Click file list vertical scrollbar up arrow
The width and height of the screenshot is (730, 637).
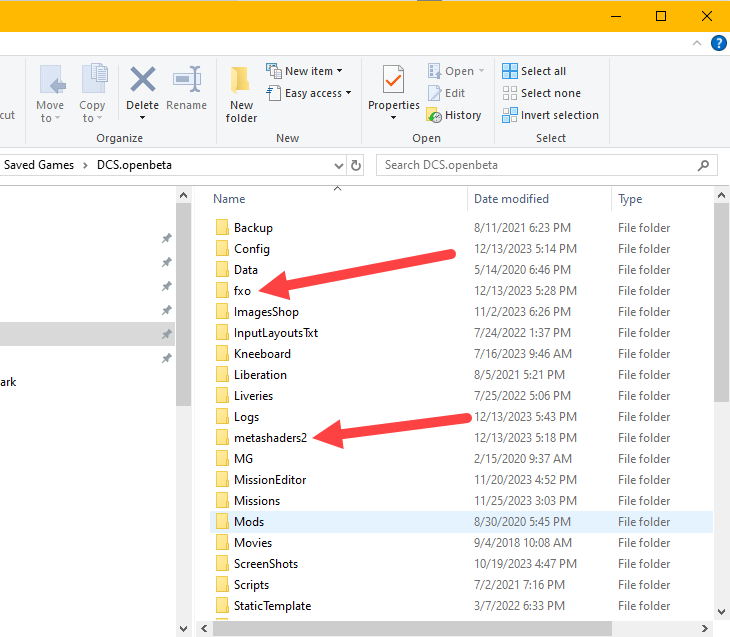(x=721, y=196)
